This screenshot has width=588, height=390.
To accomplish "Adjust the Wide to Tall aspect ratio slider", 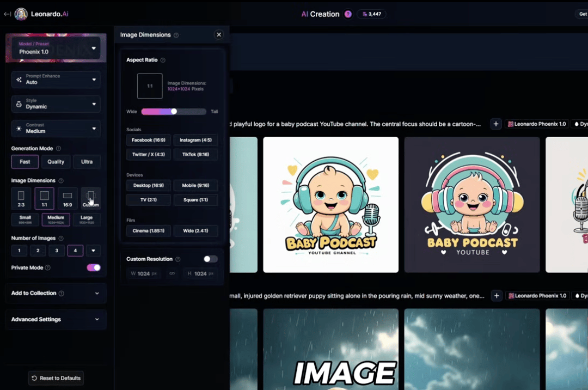I will point(174,111).
